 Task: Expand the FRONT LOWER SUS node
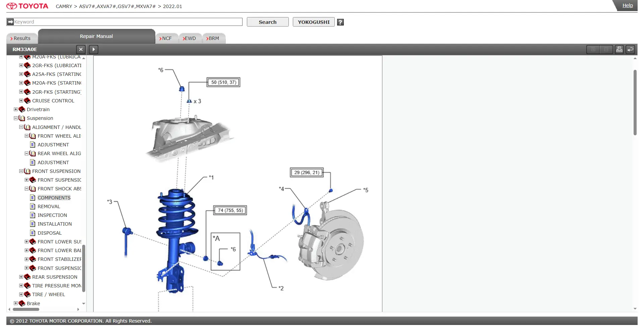point(26,242)
